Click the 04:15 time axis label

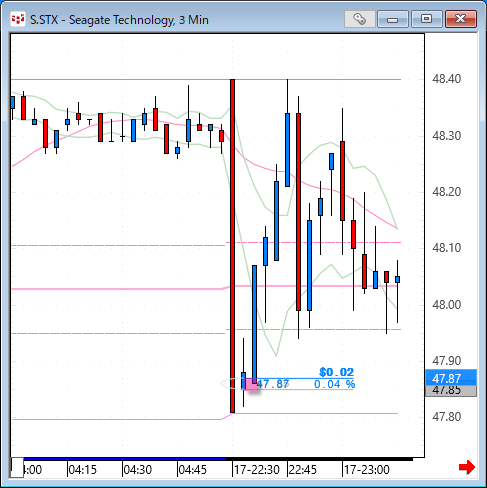coord(82,470)
